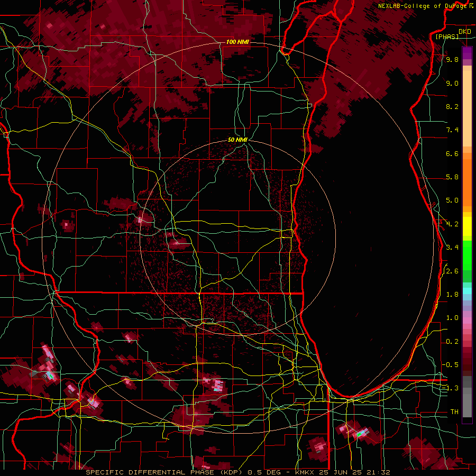
Task: Click the -1.3 value on the scale
Action: [451, 388]
